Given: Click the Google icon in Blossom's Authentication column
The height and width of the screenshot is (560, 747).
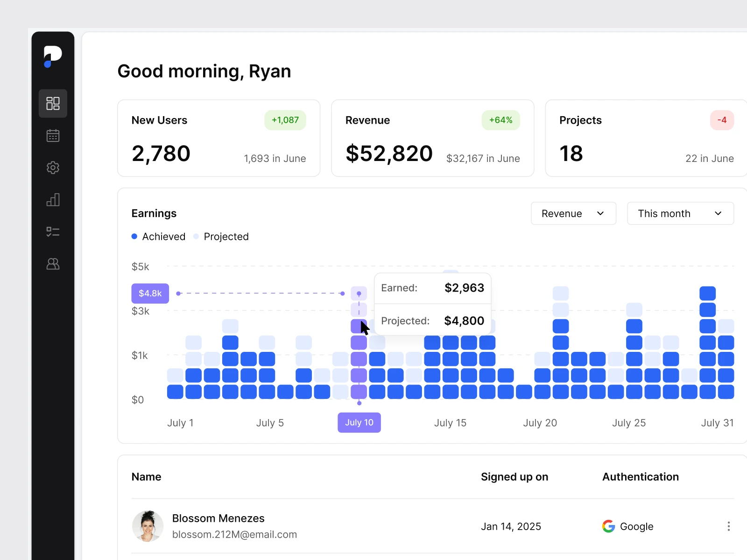Looking at the screenshot, I should (608, 526).
